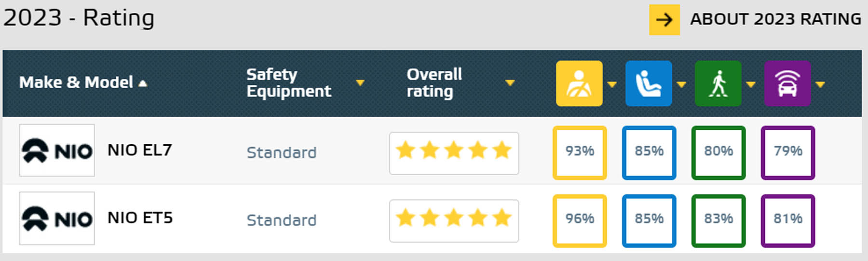The height and width of the screenshot is (261, 868).
Task: Click the NIO logo in the ET5 row
Action: tap(57, 218)
